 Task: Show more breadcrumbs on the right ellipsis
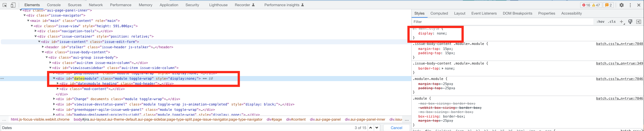pyautogui.click(x=407, y=119)
